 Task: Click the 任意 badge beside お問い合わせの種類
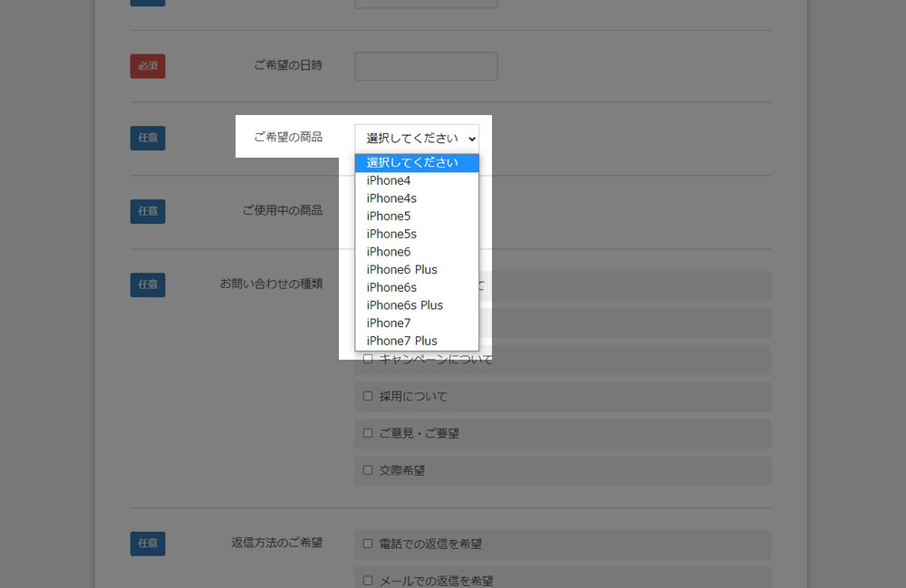(x=148, y=284)
